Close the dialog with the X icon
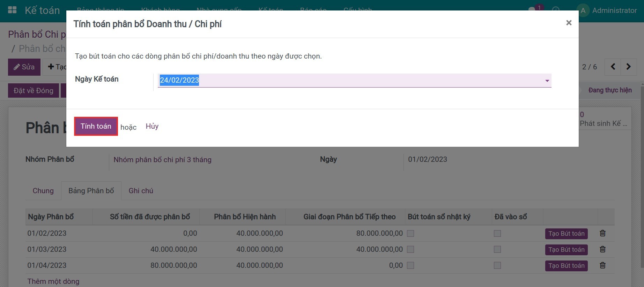 coord(569,23)
